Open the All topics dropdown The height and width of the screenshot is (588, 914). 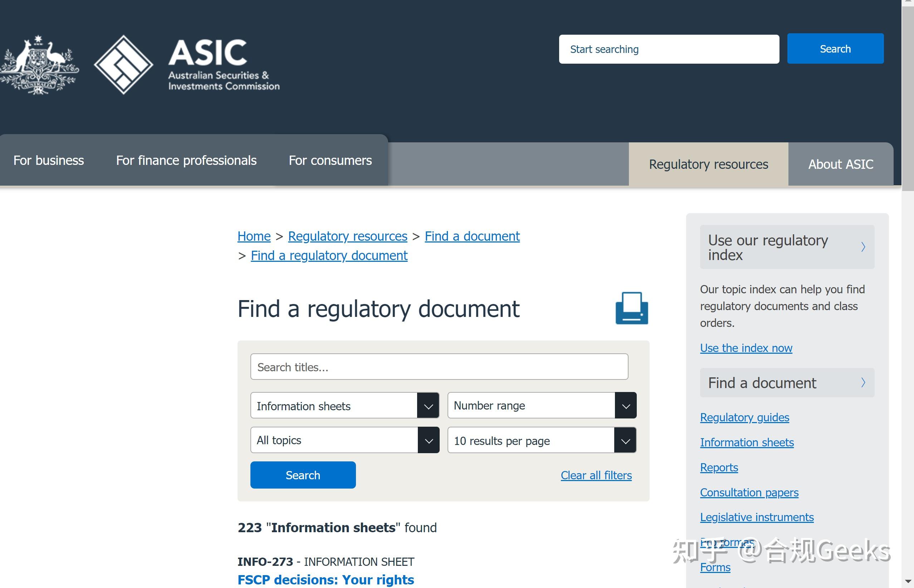(344, 440)
